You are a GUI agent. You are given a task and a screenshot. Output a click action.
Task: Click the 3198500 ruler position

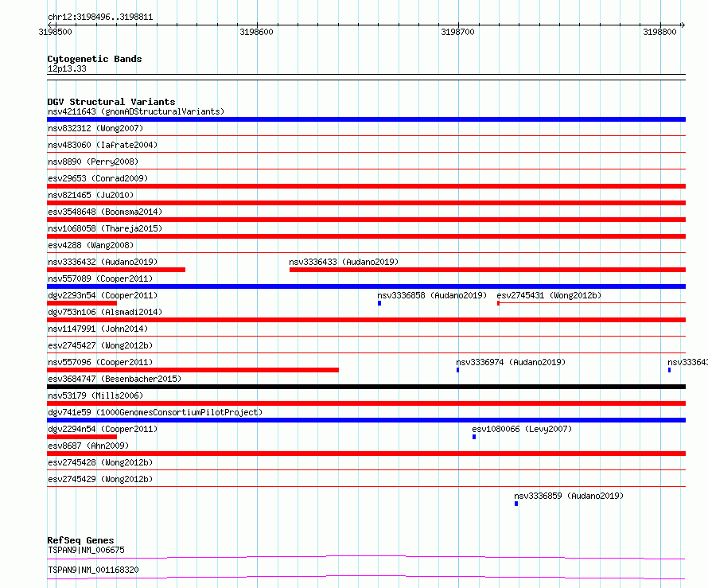pyautogui.click(x=55, y=32)
